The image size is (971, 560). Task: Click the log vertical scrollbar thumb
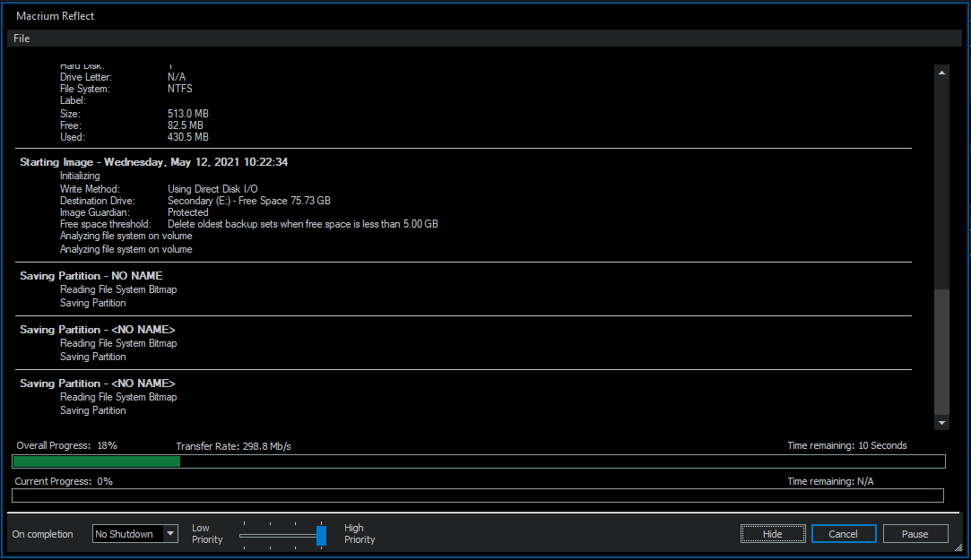(x=942, y=351)
